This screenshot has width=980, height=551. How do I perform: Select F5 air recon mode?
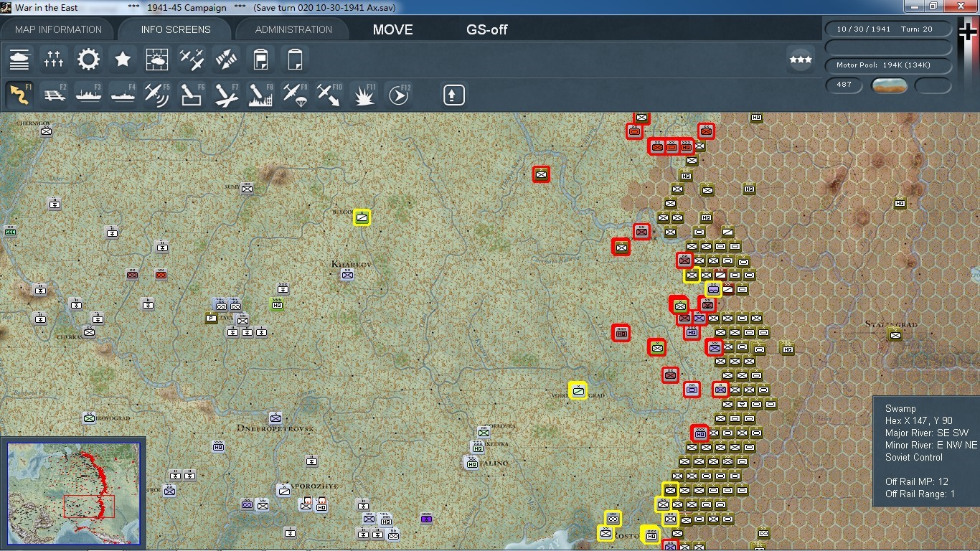pos(157,95)
